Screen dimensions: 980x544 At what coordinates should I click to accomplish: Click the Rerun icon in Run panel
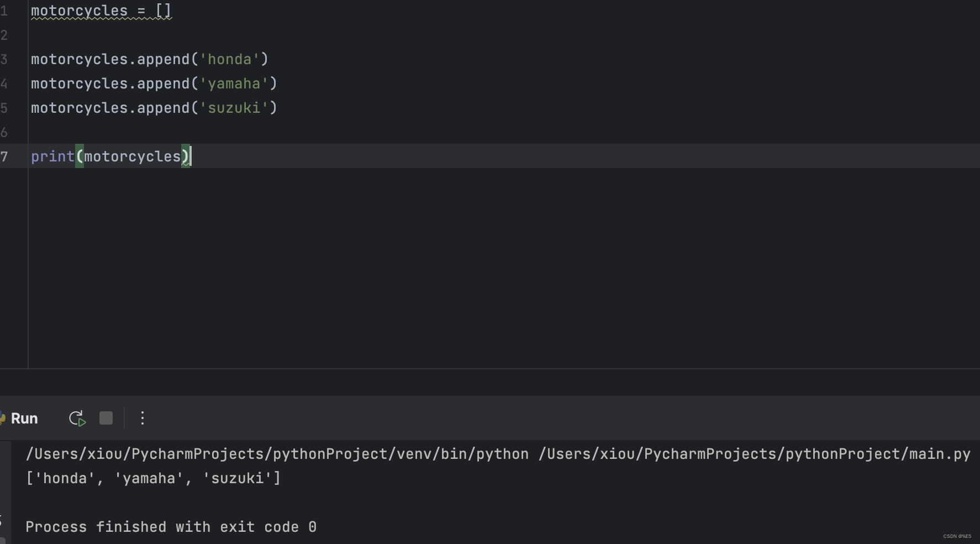click(77, 419)
